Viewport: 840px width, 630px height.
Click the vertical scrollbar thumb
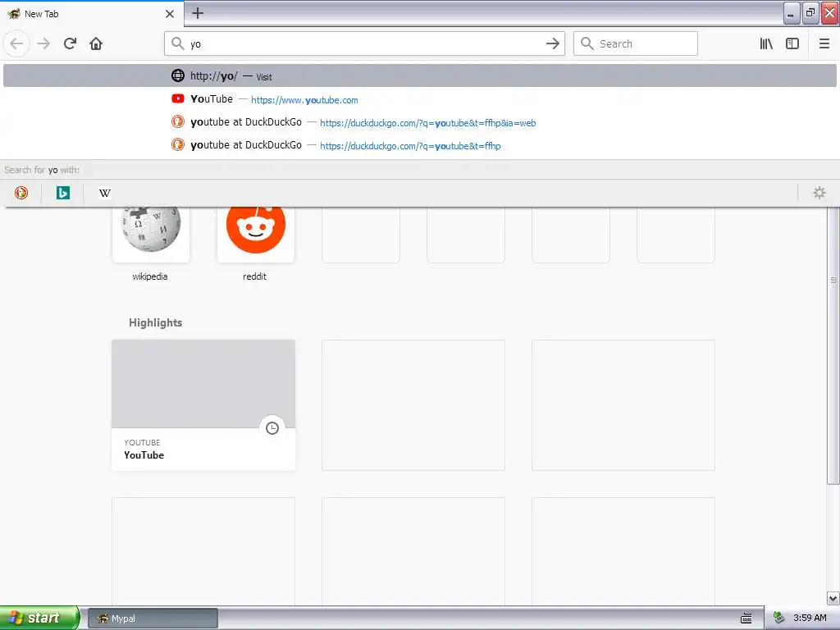[x=833, y=345]
